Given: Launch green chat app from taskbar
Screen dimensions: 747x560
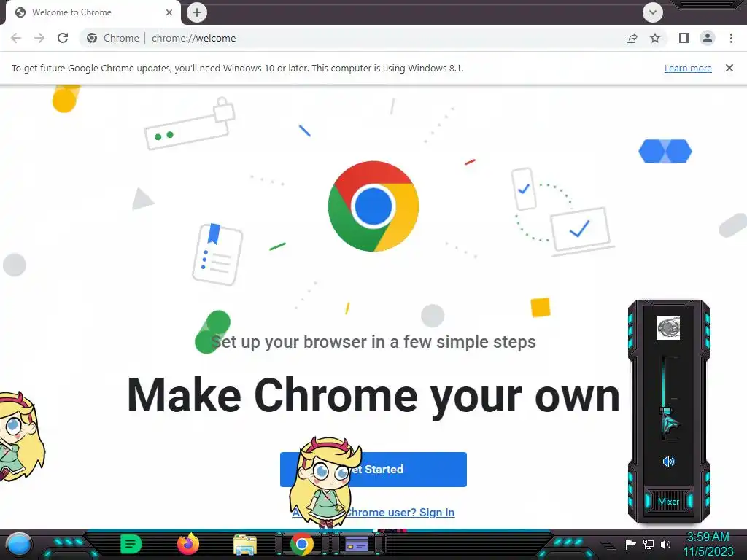Looking at the screenshot, I should click(x=131, y=544).
